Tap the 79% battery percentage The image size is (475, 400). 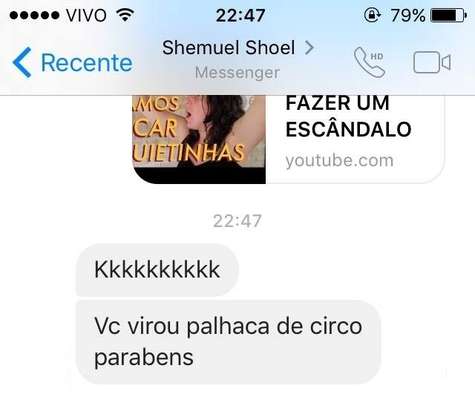click(408, 15)
